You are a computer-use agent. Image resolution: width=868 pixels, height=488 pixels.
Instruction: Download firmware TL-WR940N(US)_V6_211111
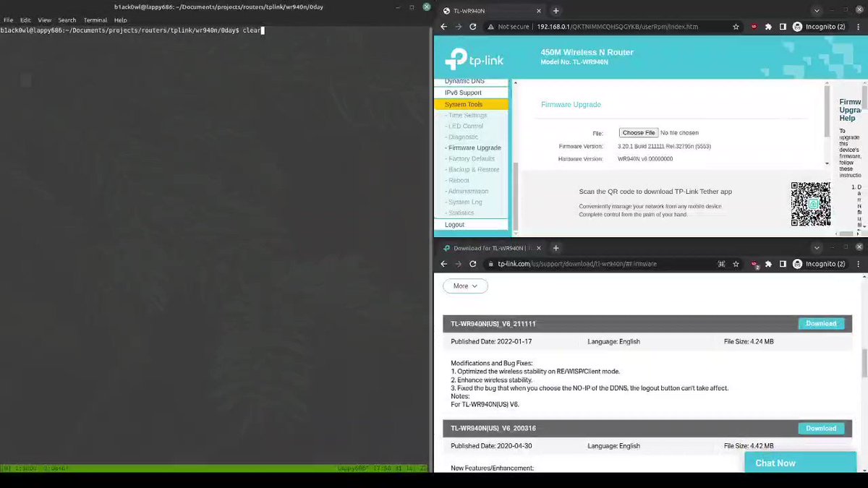(x=821, y=324)
